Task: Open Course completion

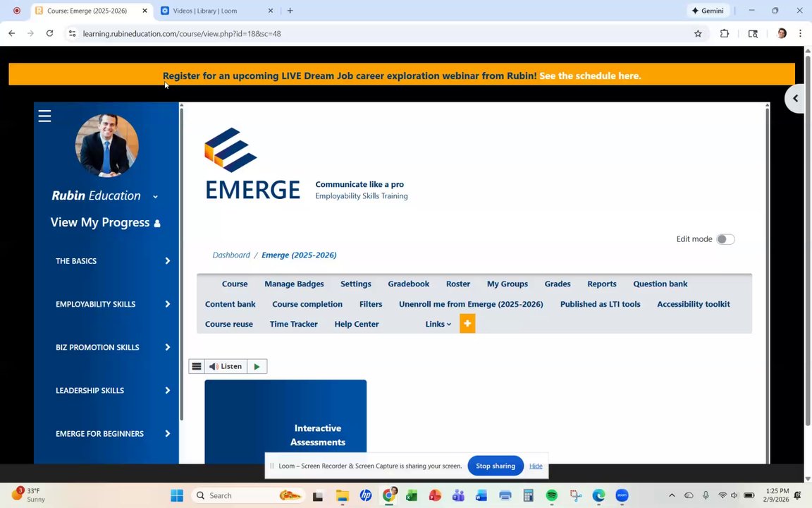Action: (307, 304)
